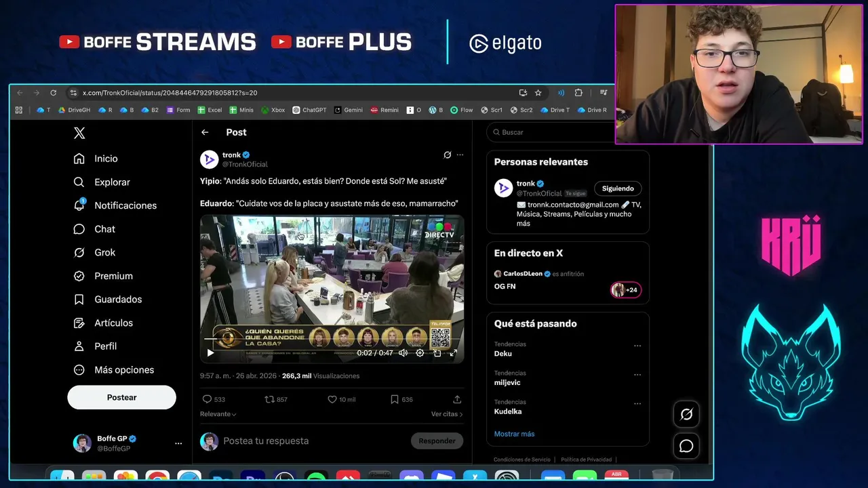
Task: Click the Postea tu respuesta field
Action: pos(312,441)
